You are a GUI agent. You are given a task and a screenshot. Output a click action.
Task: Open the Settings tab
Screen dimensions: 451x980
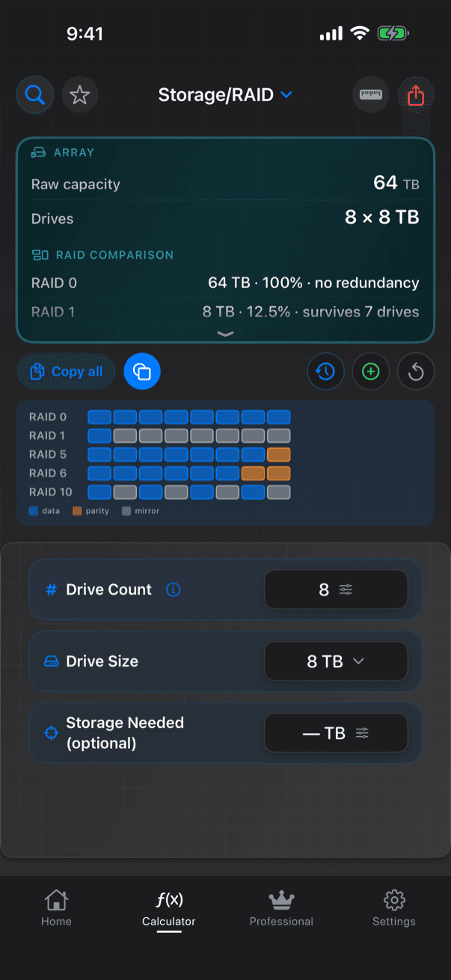point(394,908)
